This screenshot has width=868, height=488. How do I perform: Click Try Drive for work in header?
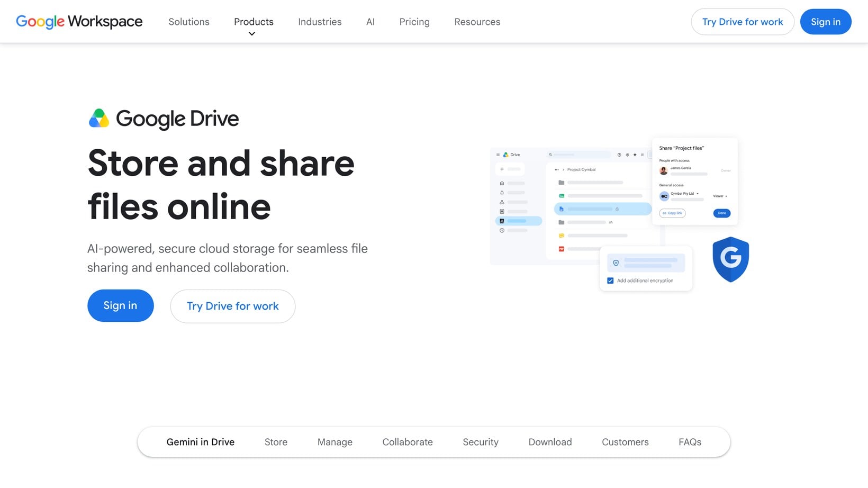point(743,22)
